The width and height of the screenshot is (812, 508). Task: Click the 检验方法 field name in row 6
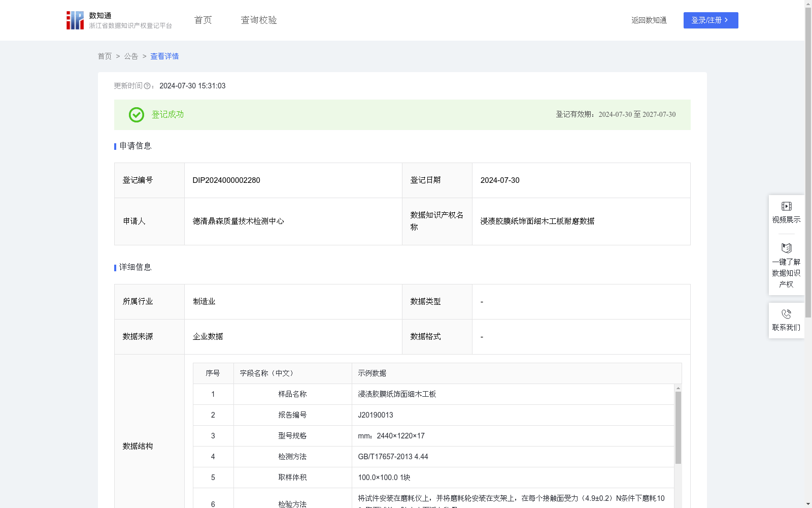292,504
